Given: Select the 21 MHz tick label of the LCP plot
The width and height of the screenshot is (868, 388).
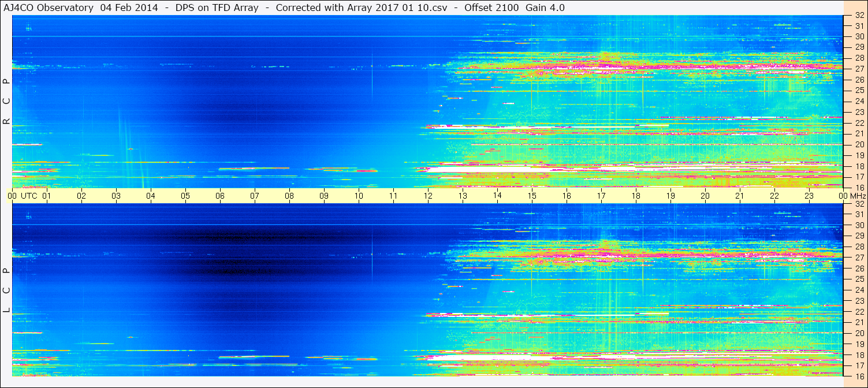Looking at the screenshot, I should [859, 322].
